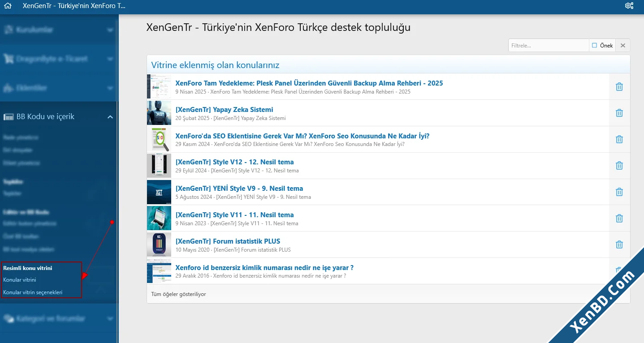Delete the Yapay Zeka Sistemi entry
Screen dimensions: 644x343
tap(619, 113)
